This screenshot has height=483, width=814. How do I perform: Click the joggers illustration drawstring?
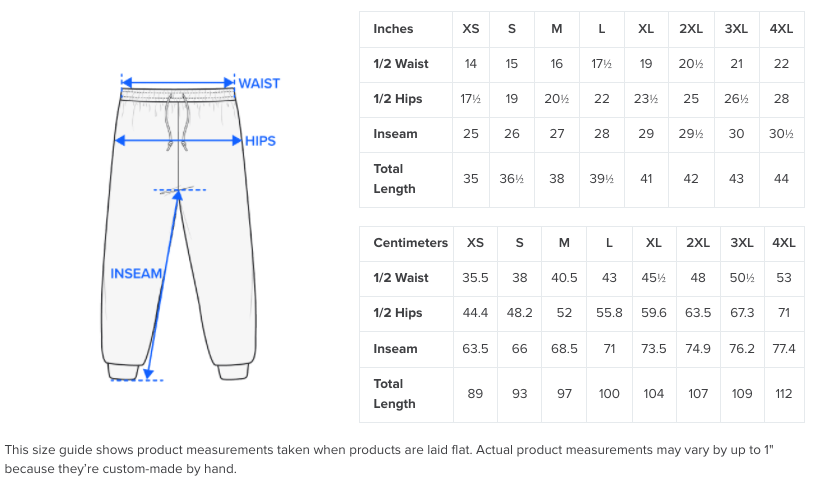177,122
